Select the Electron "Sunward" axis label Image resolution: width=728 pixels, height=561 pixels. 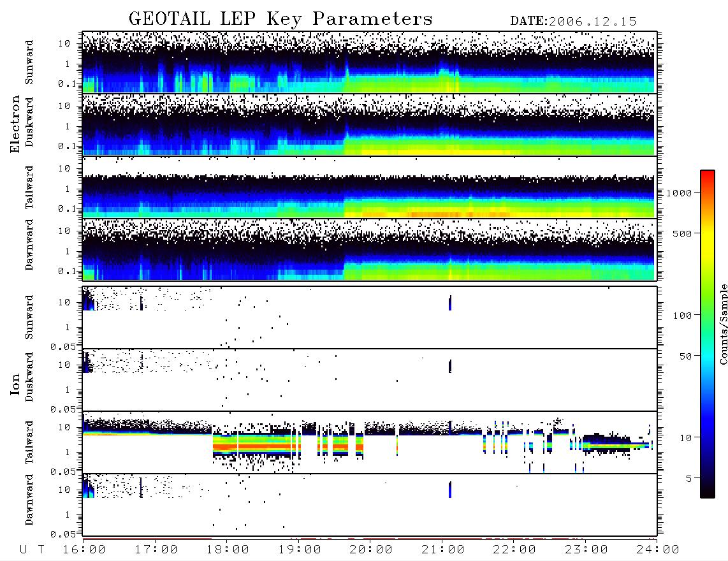pos(29,62)
